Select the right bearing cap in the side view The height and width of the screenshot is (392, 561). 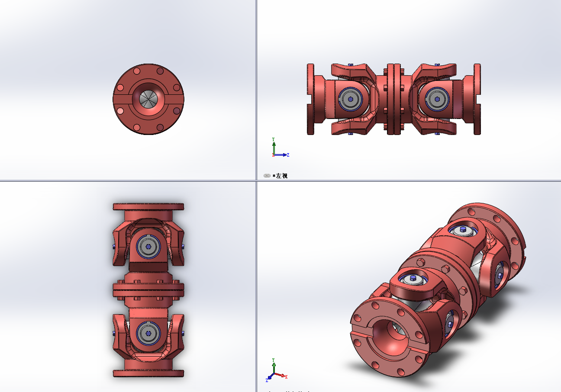click(437, 99)
